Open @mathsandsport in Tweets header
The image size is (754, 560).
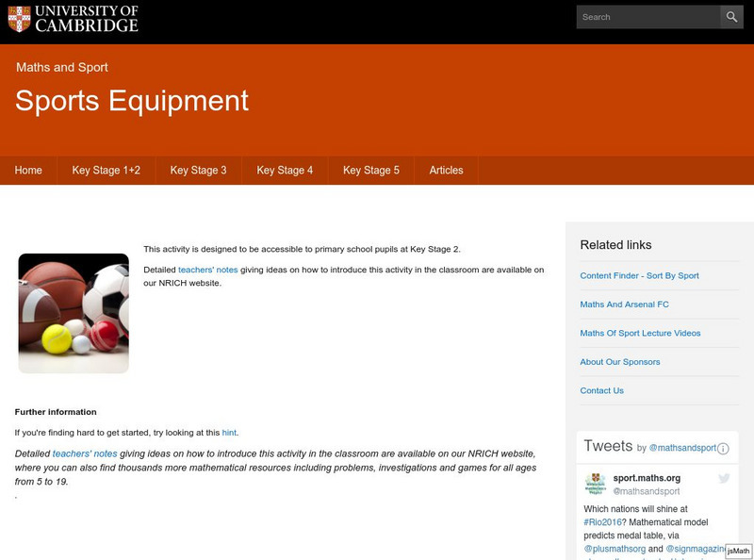(x=682, y=448)
